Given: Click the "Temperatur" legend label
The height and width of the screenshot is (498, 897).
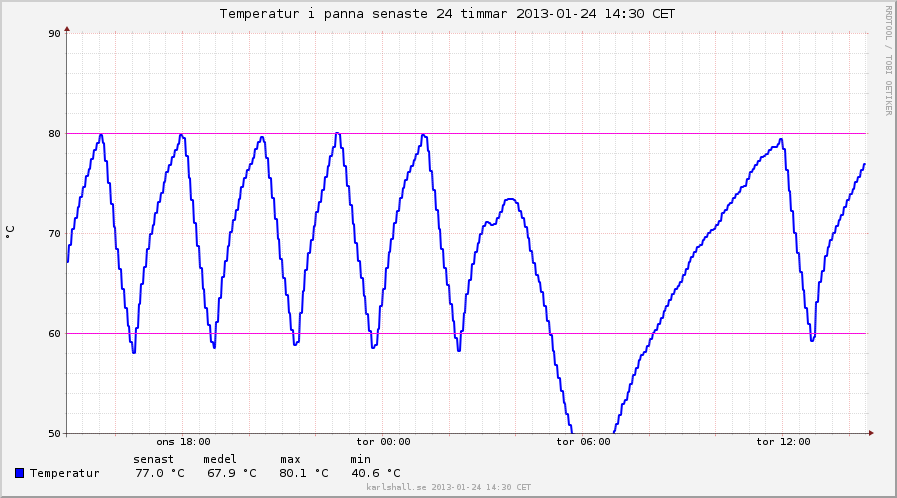Looking at the screenshot, I should tap(65, 473).
